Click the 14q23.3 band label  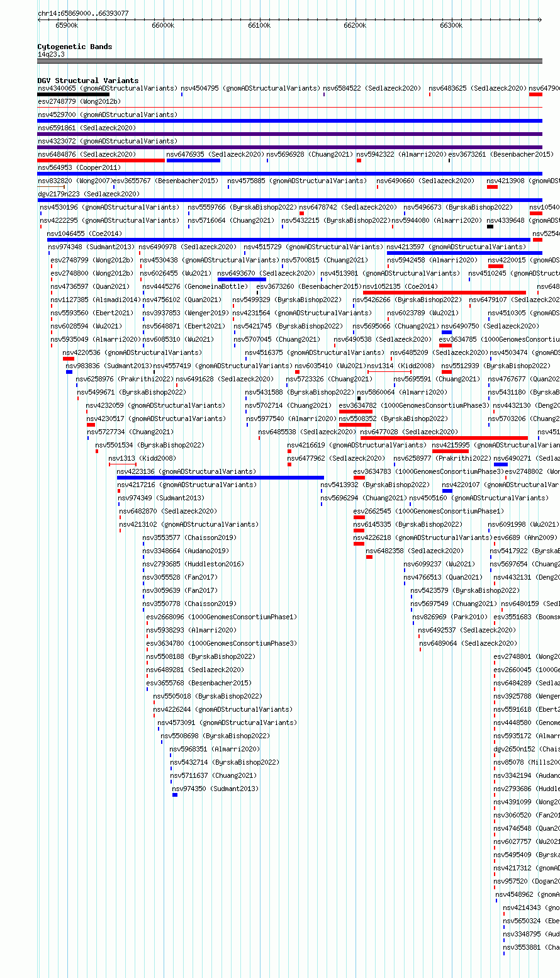(51, 54)
